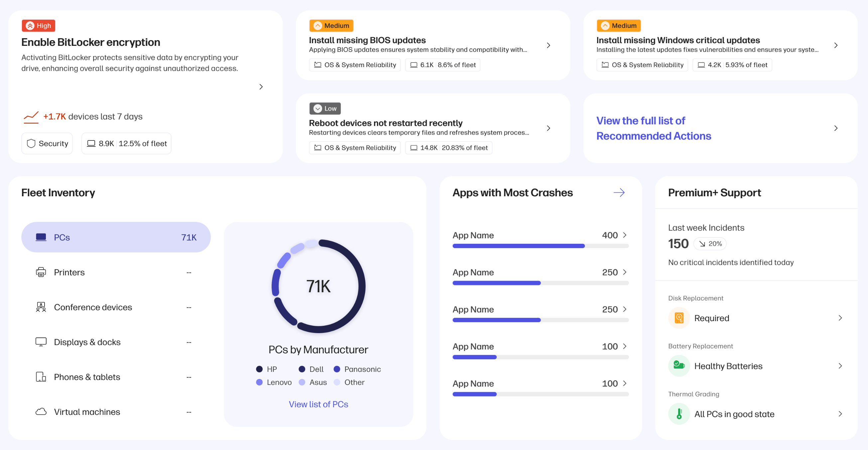This screenshot has height=450, width=868.
Task: Click the Panasonic legend dot
Action: click(x=337, y=369)
